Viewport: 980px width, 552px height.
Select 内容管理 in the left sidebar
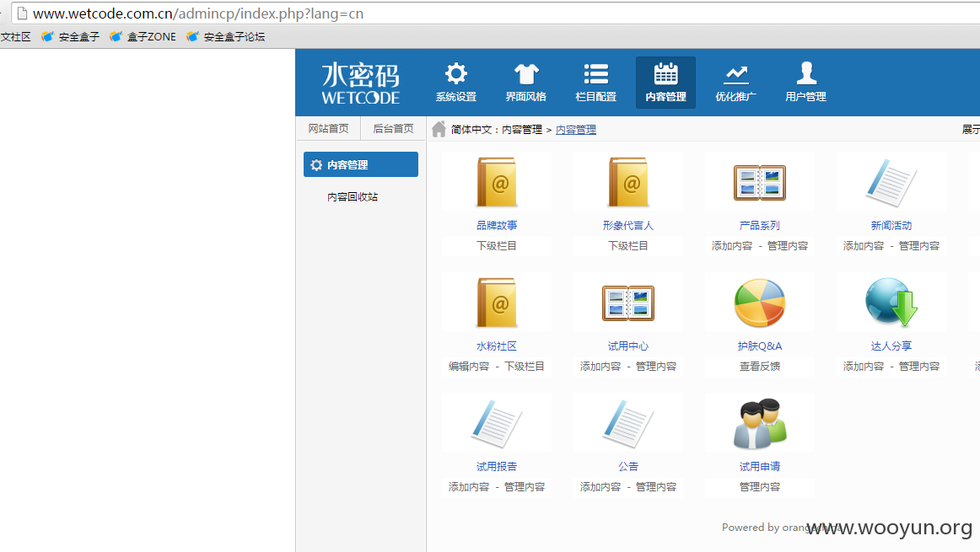361,164
